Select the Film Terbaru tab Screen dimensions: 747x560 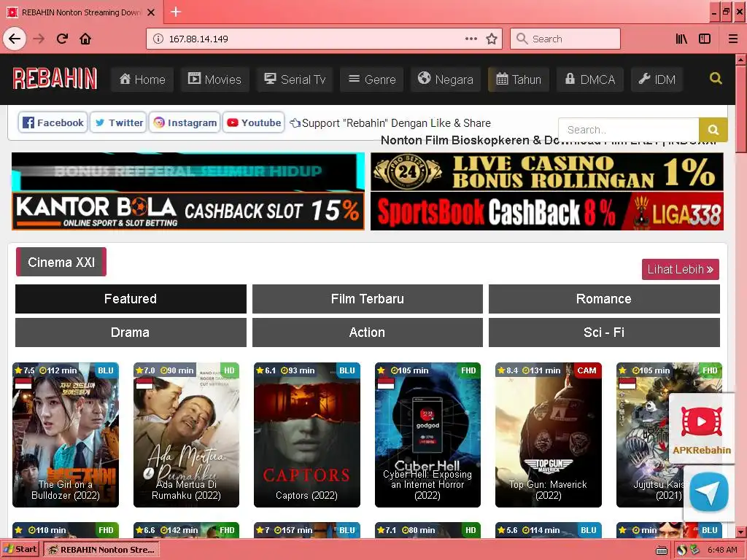click(x=368, y=298)
